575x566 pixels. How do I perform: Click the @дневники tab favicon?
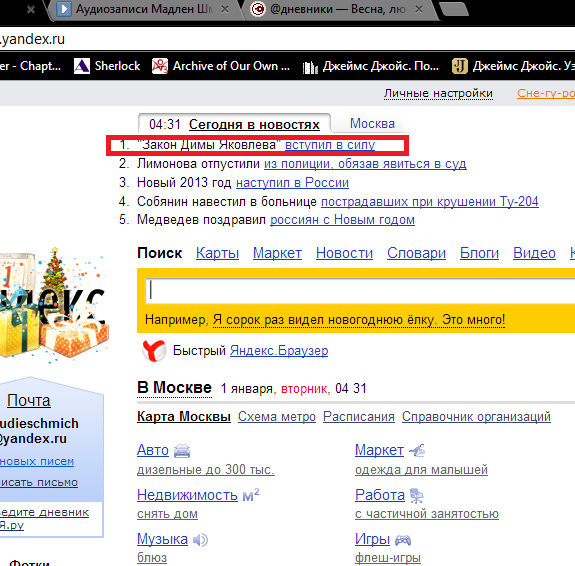tap(258, 9)
